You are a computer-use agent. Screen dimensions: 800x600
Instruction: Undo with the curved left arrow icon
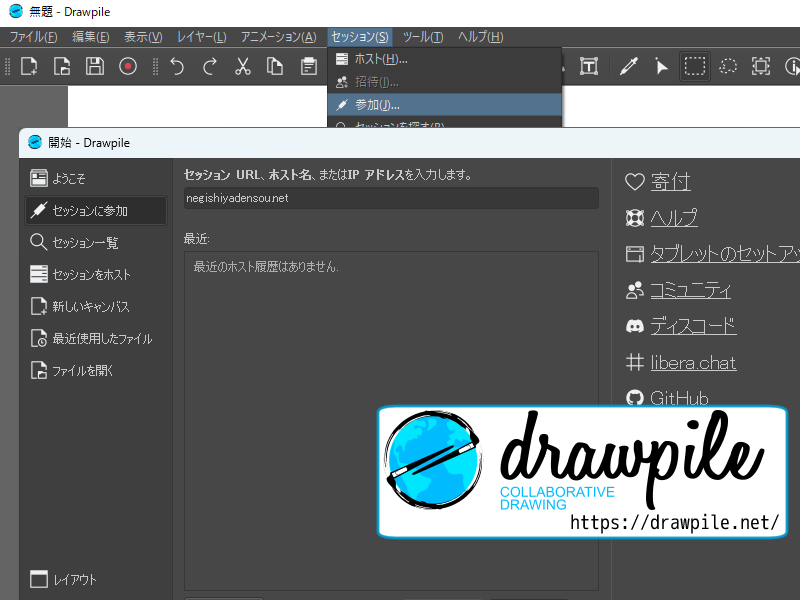click(x=177, y=66)
